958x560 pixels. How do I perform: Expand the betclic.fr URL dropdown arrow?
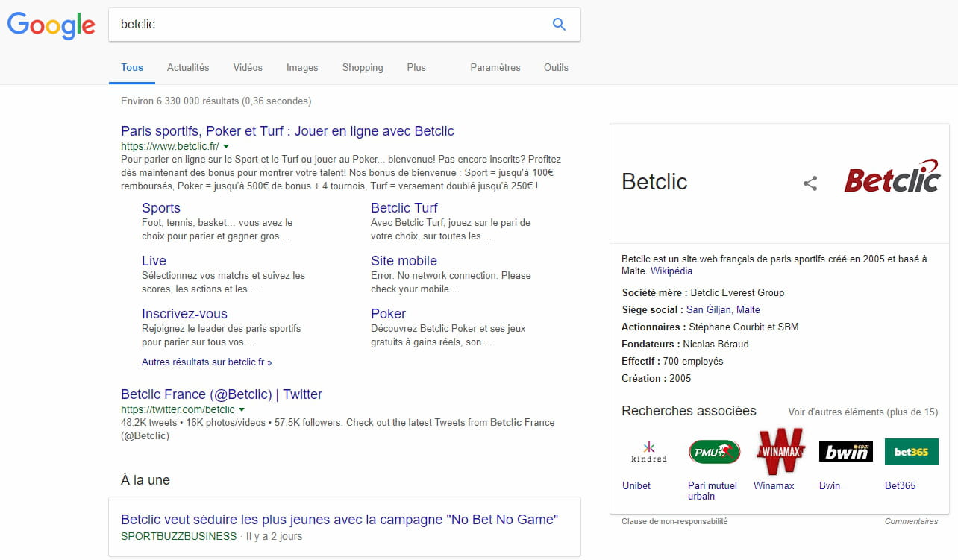(226, 147)
